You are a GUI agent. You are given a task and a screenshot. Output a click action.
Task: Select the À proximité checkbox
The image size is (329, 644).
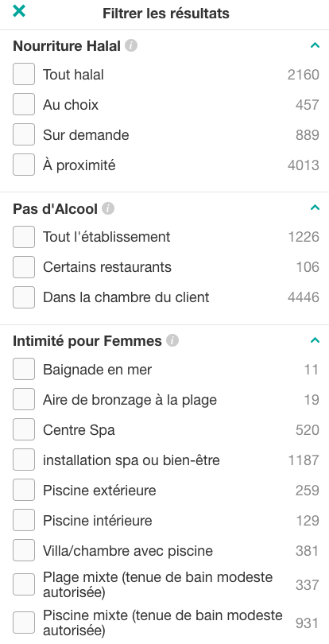[24, 165]
